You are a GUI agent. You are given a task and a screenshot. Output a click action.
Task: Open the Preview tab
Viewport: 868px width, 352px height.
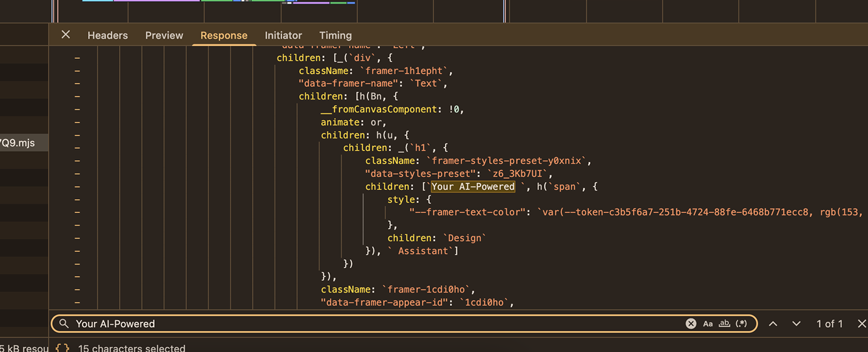point(164,35)
